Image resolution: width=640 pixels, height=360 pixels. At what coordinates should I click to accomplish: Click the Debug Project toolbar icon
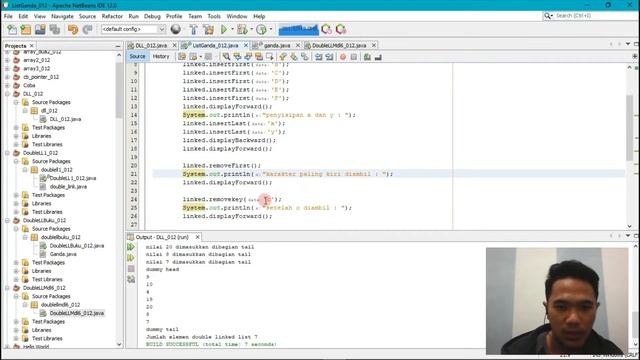(242, 29)
